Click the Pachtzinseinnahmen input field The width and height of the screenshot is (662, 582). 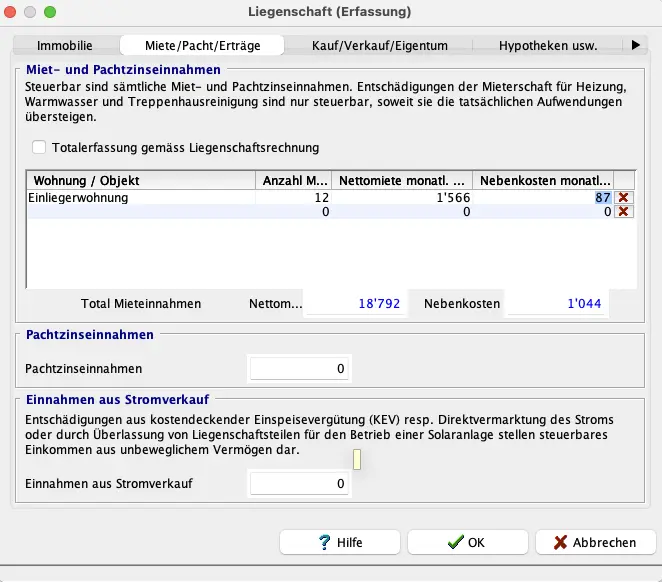[300, 369]
